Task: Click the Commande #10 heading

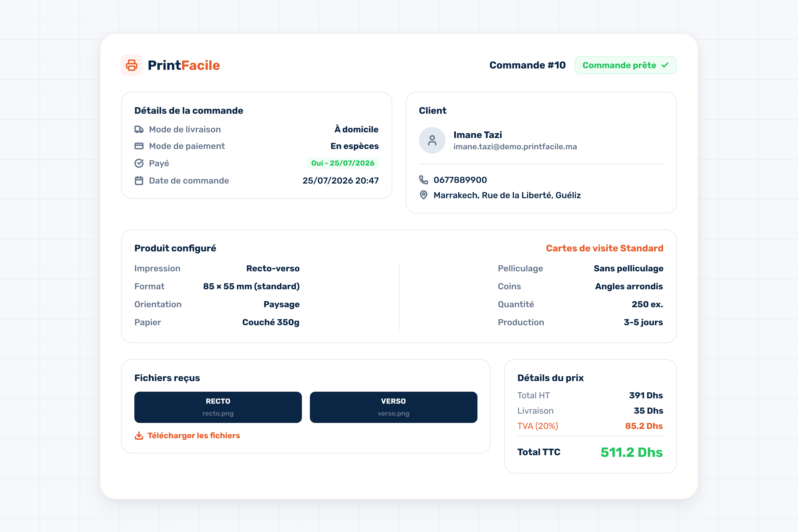Action: 528,65
